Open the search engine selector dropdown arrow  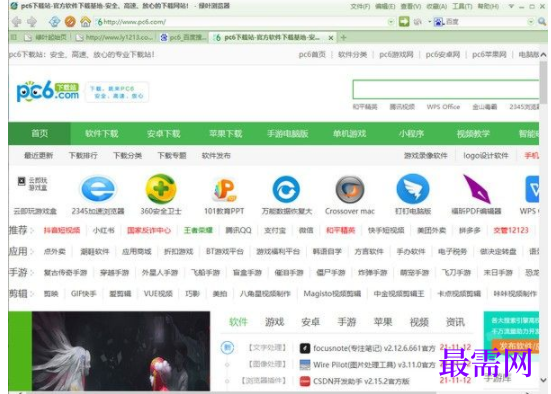point(429,22)
